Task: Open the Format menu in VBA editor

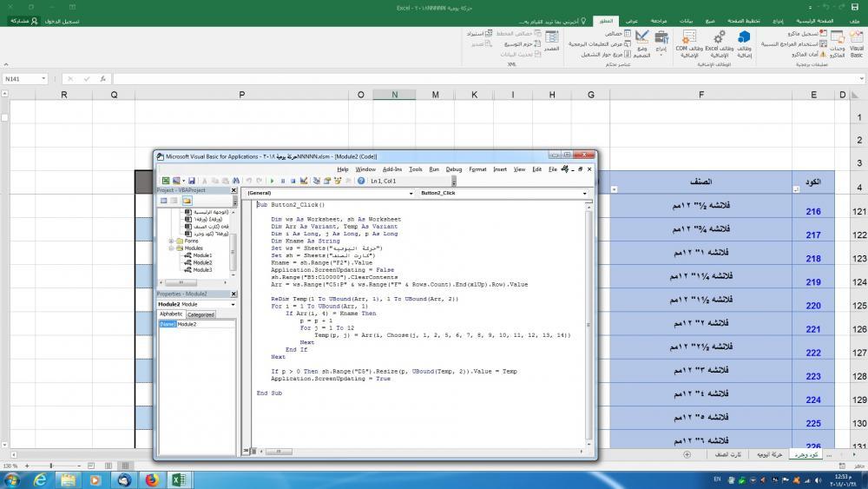Action: pyautogui.click(x=477, y=169)
